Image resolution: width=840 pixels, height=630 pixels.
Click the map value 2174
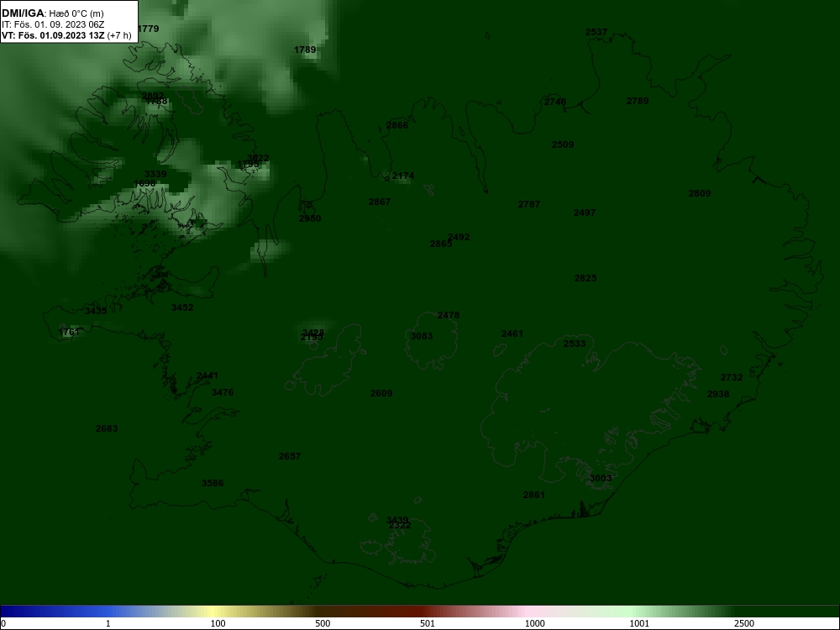point(403,176)
